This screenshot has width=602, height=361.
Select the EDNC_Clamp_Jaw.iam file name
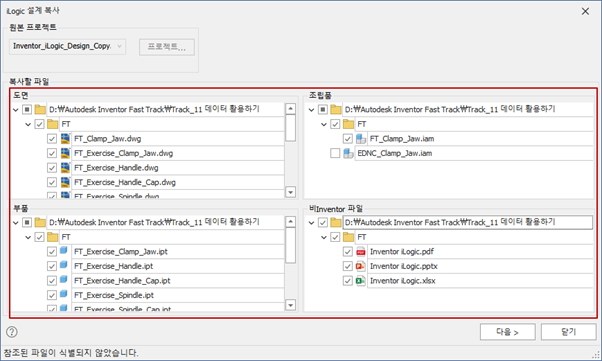click(395, 153)
